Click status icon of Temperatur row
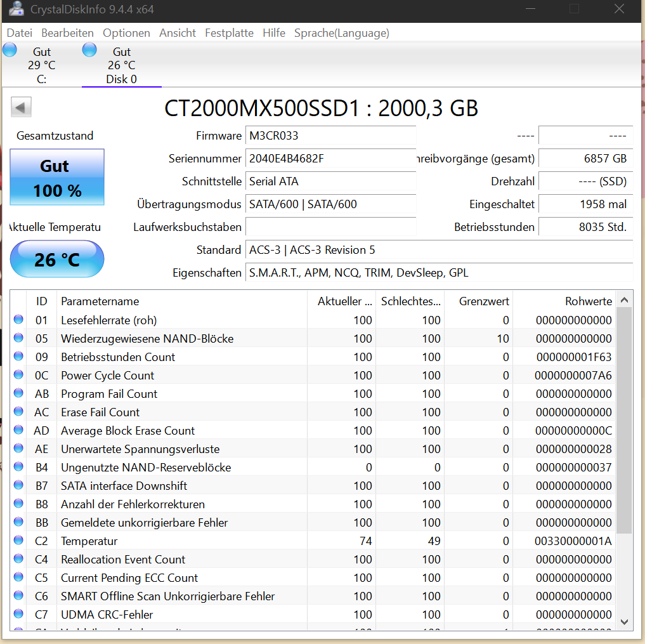 [x=18, y=540]
